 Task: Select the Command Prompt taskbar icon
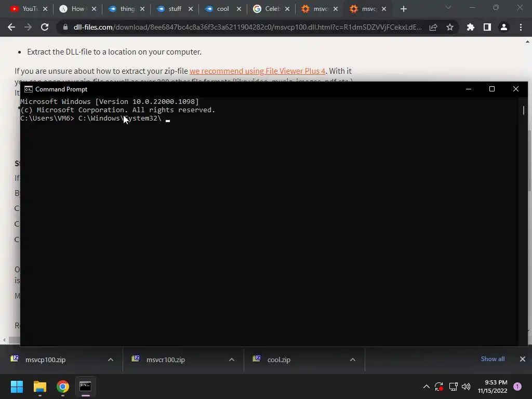(x=85, y=387)
